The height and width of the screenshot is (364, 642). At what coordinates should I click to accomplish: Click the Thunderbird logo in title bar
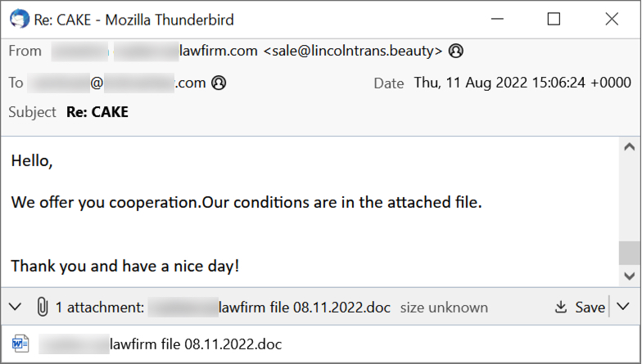click(16, 18)
